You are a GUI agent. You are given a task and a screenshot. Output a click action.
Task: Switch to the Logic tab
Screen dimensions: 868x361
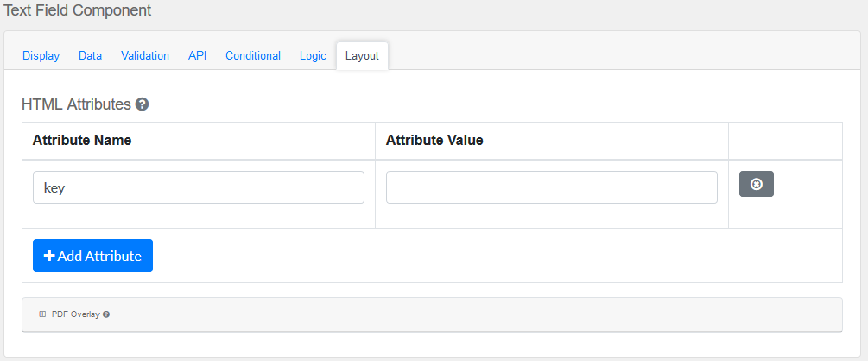pyautogui.click(x=313, y=55)
